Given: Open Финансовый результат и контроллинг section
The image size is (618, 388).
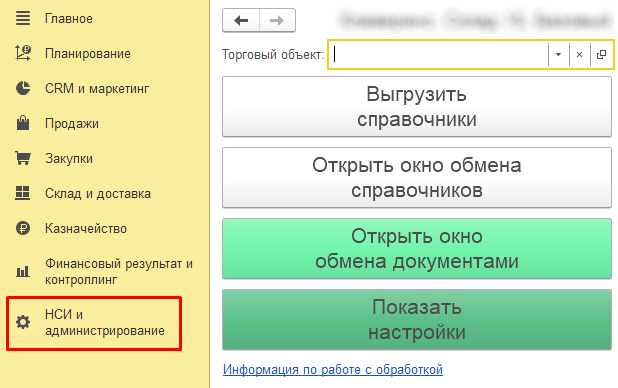Looking at the screenshot, I should (119, 271).
